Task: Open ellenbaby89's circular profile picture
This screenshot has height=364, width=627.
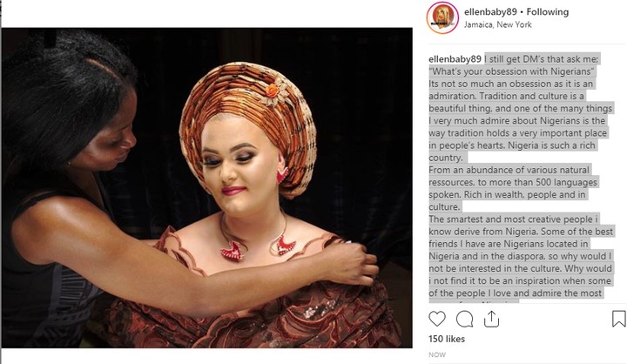Action: (x=442, y=18)
